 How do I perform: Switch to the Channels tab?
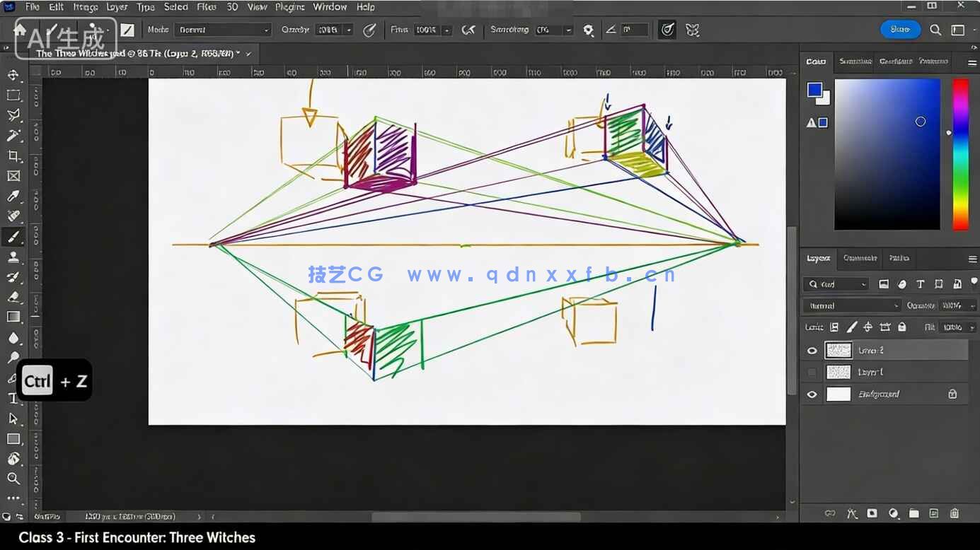point(860,258)
